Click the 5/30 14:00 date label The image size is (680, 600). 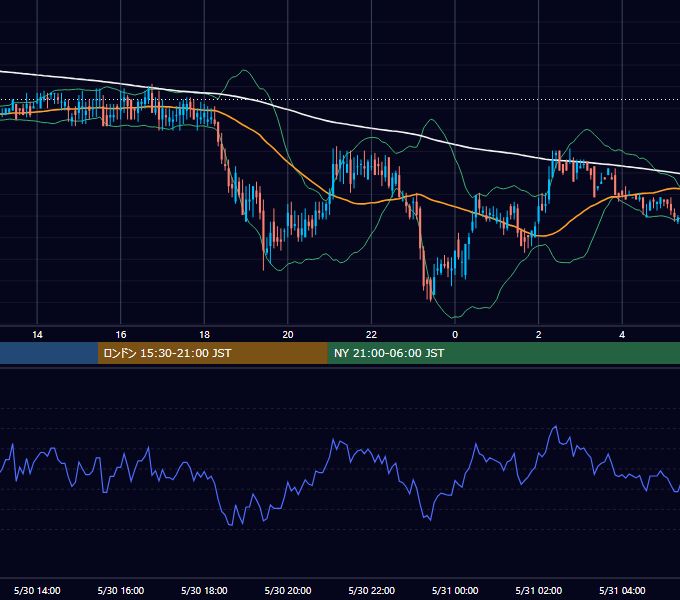[37, 590]
